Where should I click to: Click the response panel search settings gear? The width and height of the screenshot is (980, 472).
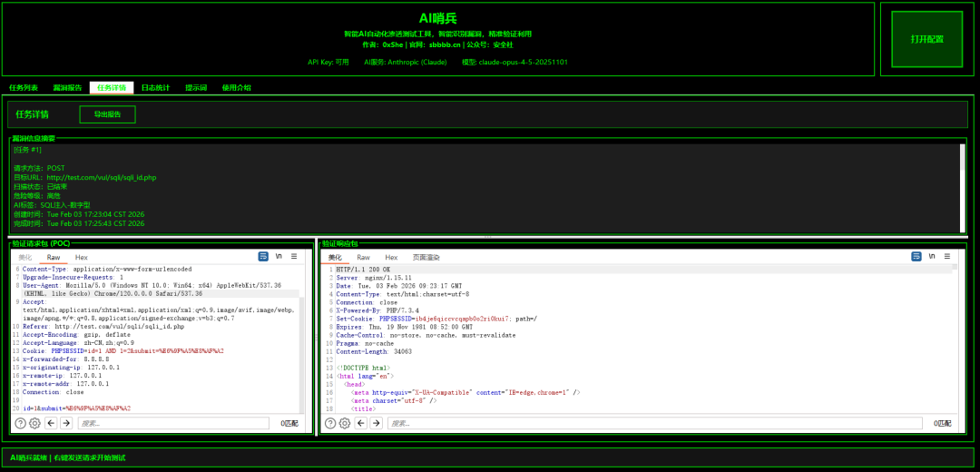[345, 423]
